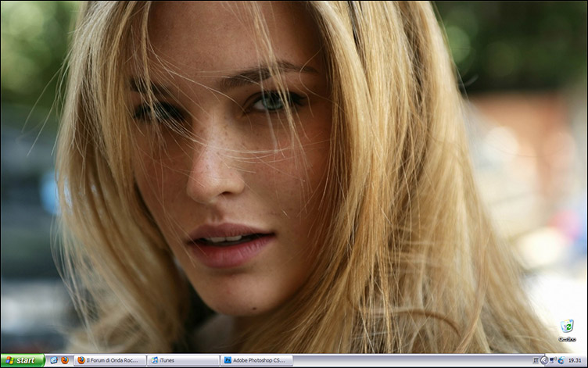The height and width of the screenshot is (368, 588).
Task: Bring up the Adobe Photoshop CS window
Action: point(256,360)
